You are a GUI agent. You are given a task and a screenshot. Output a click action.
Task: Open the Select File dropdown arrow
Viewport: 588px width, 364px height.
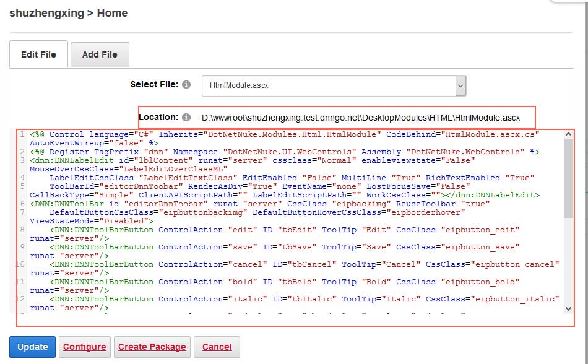pyautogui.click(x=460, y=86)
